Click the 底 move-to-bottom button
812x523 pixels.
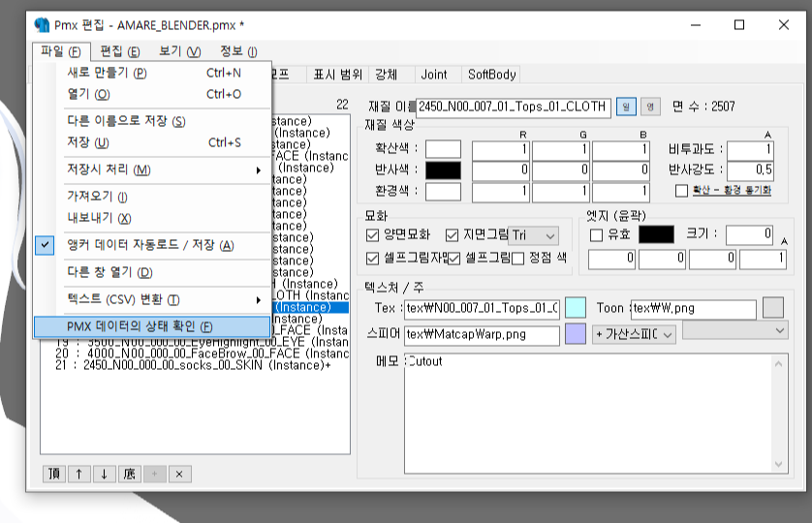click(129, 474)
